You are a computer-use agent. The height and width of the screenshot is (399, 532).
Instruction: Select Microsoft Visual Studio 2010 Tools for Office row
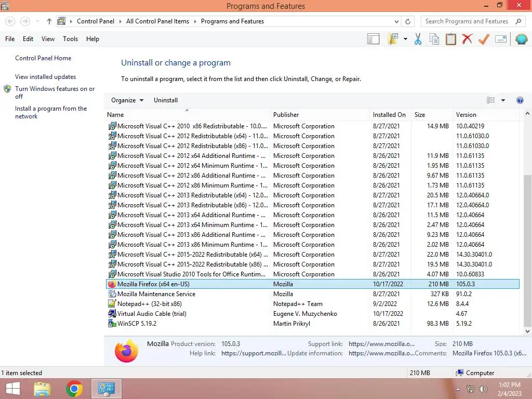point(312,274)
